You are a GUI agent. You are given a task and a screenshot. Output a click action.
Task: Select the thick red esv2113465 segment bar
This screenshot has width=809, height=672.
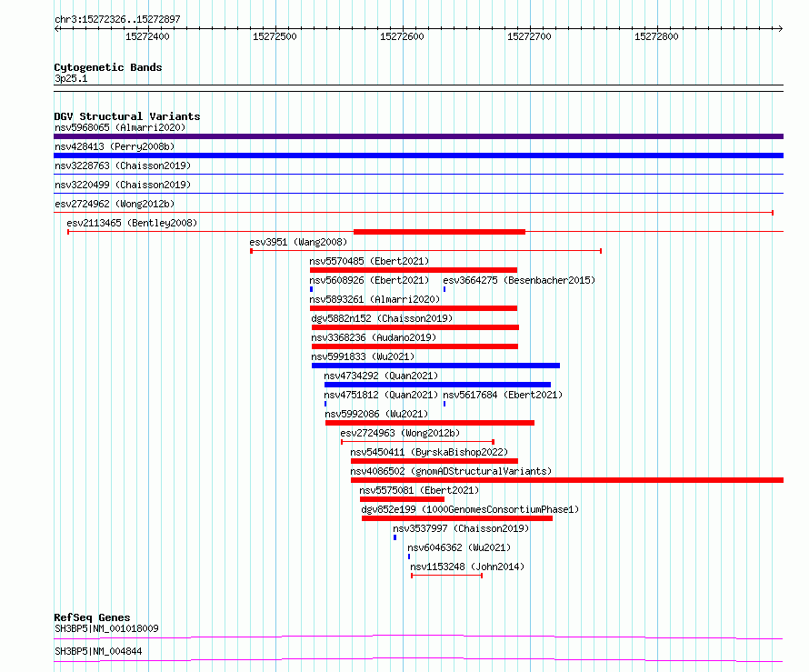pyautogui.click(x=440, y=232)
